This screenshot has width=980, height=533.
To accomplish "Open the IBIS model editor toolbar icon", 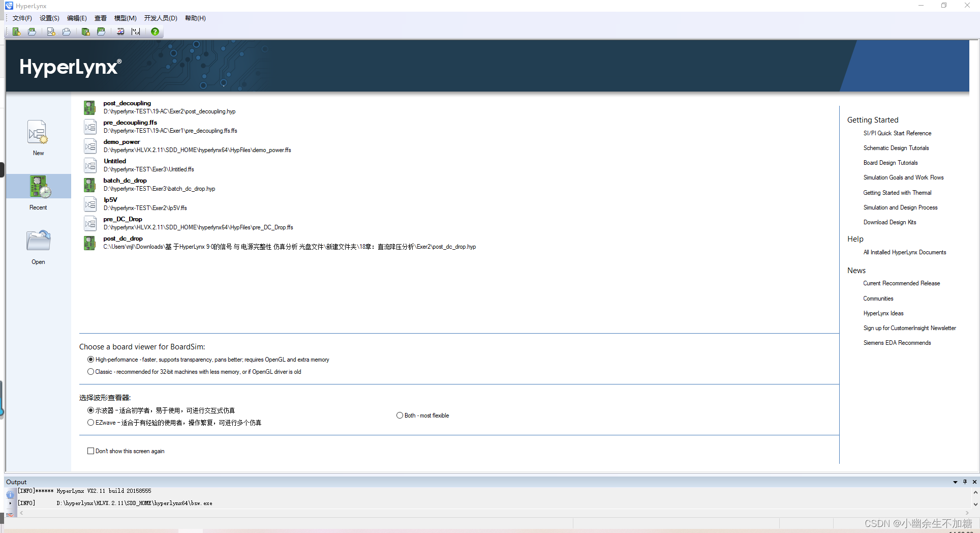I will 120,32.
